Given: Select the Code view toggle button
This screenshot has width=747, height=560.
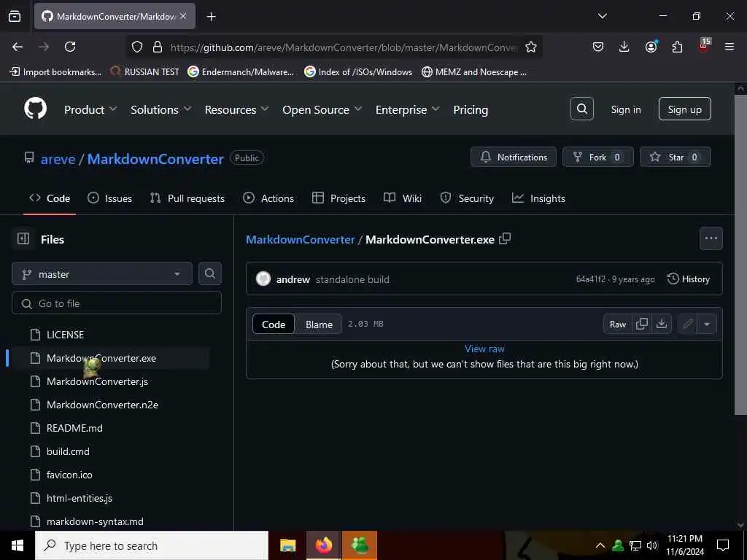Looking at the screenshot, I should point(274,324).
